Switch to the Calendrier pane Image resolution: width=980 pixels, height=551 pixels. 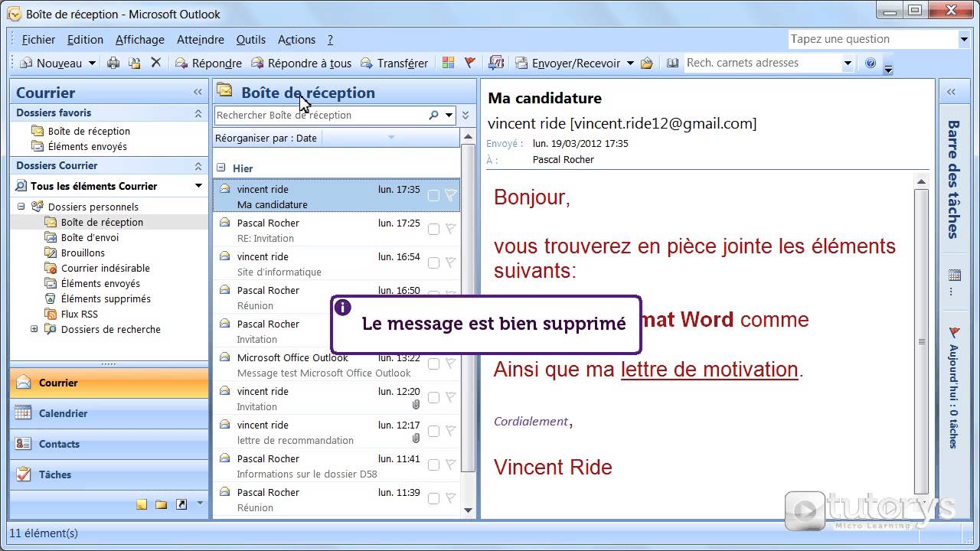pos(109,413)
